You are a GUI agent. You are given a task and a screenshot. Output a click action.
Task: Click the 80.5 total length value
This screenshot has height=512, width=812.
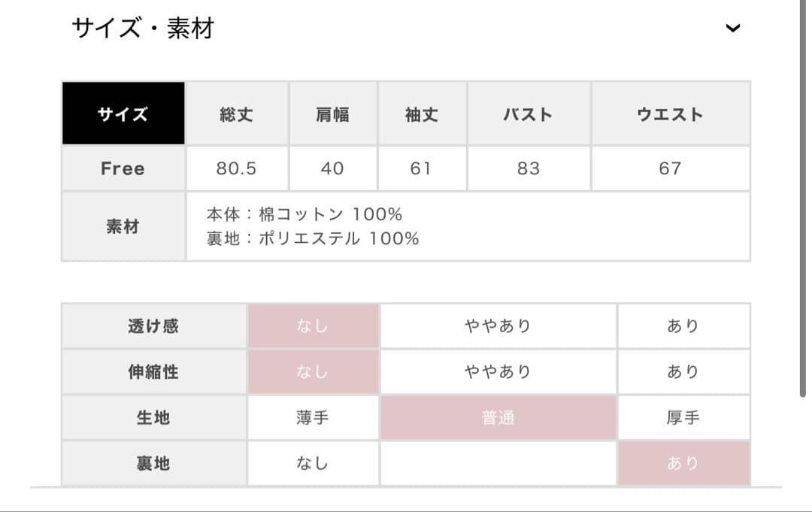click(236, 168)
